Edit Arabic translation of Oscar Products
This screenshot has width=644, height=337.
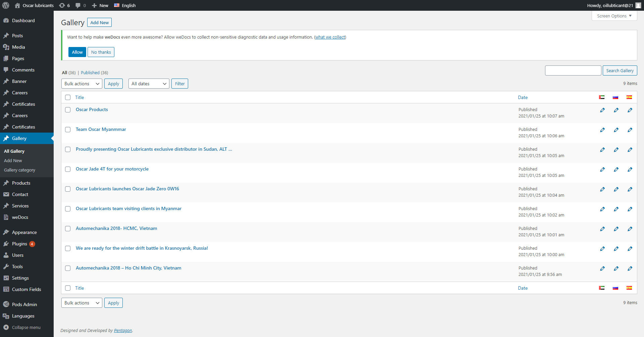click(x=602, y=110)
